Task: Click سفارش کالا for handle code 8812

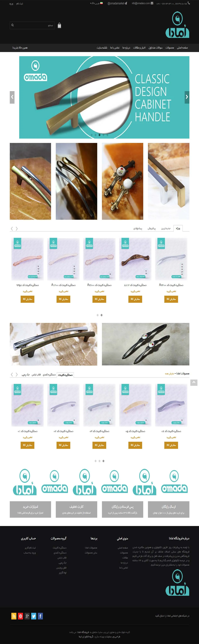Action: point(135,299)
